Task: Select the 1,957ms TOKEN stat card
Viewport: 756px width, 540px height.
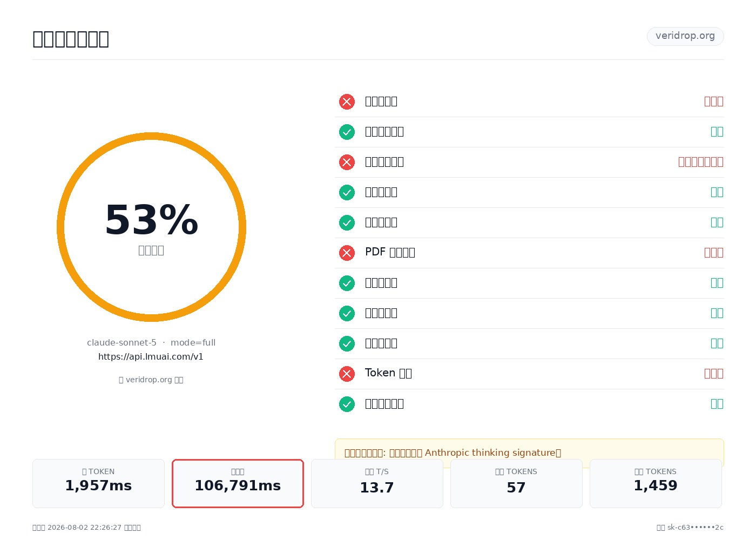Action: pyautogui.click(x=98, y=483)
